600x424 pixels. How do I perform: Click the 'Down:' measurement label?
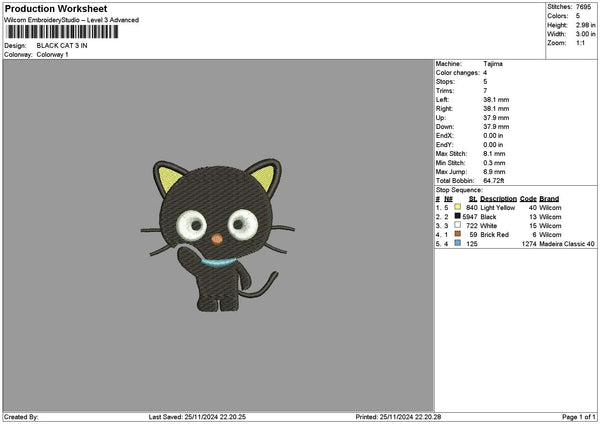click(x=445, y=127)
